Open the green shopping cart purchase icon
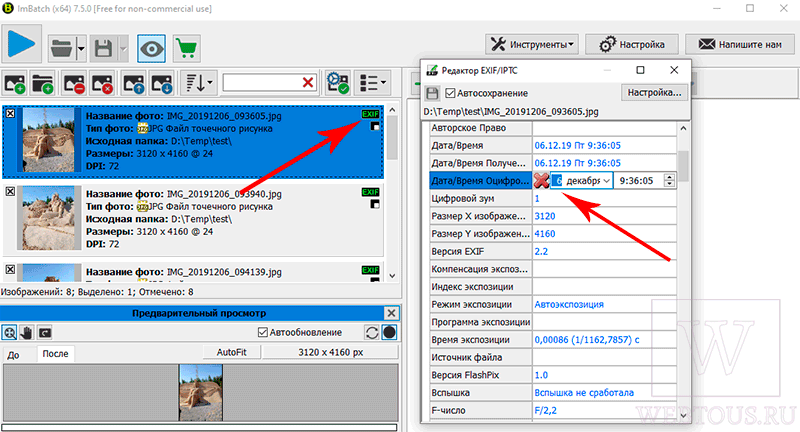 (x=186, y=49)
